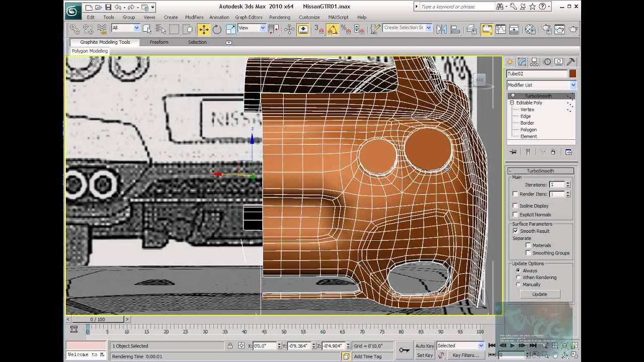The height and width of the screenshot is (362, 644).
Task: Check Separate by Materials checkbox
Action: click(x=528, y=245)
